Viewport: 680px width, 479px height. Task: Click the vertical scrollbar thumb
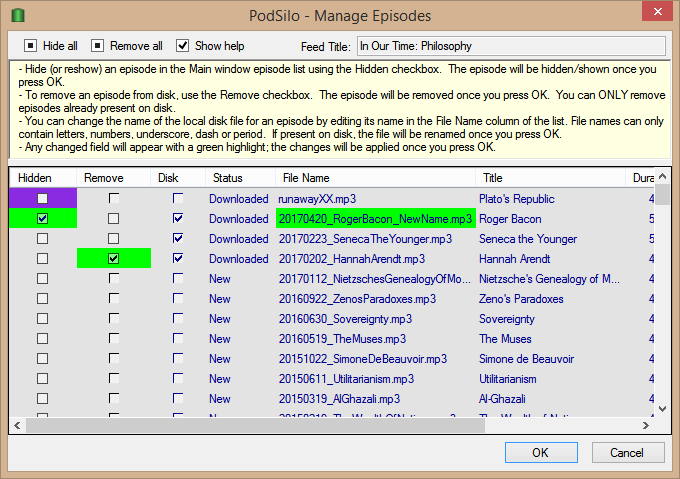coord(662,194)
